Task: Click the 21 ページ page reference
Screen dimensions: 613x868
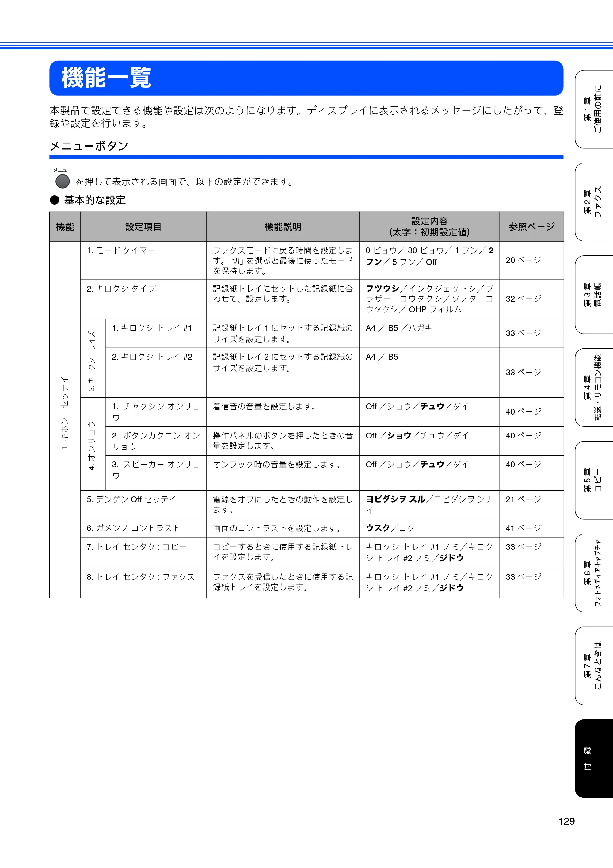Action: click(x=524, y=499)
